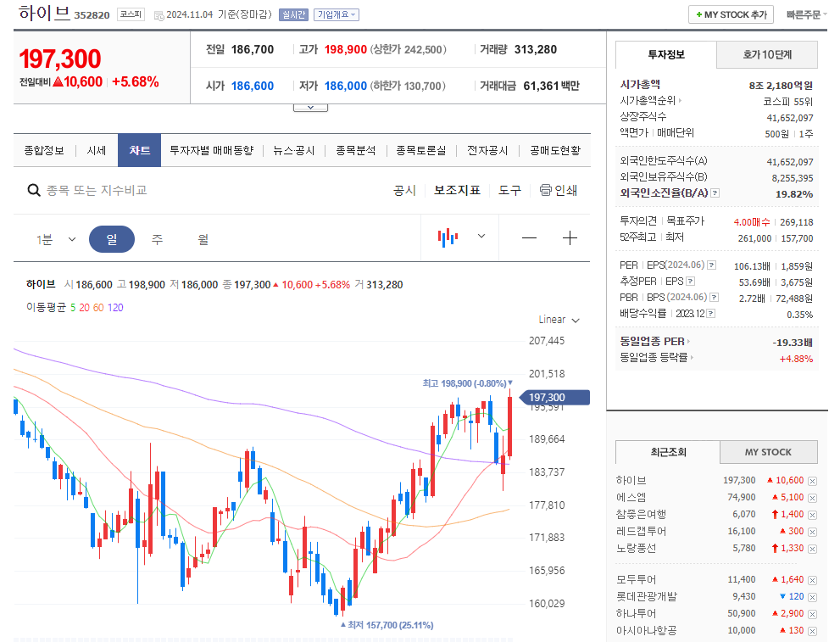Viewport: 840px width, 642px height.
Task: Open 보조지표 indicator settings
Action: [457, 190]
